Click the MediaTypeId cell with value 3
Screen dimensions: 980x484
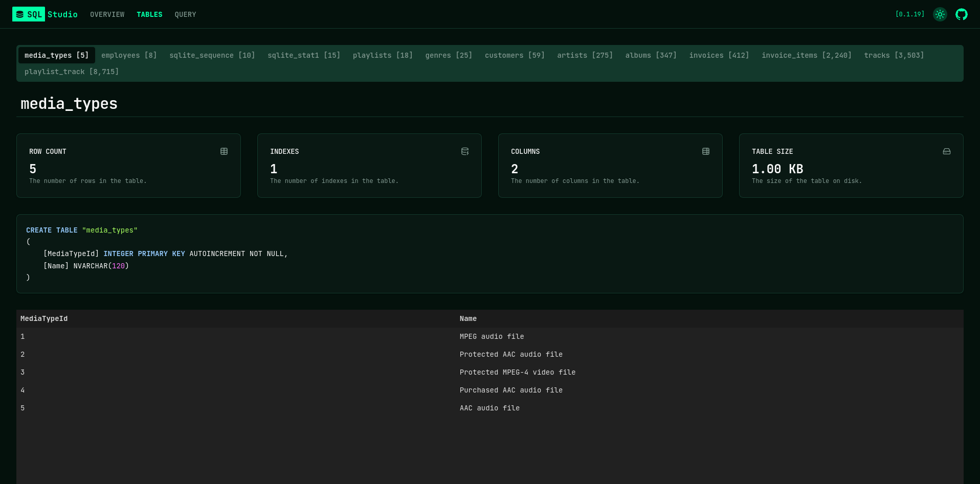coord(23,372)
